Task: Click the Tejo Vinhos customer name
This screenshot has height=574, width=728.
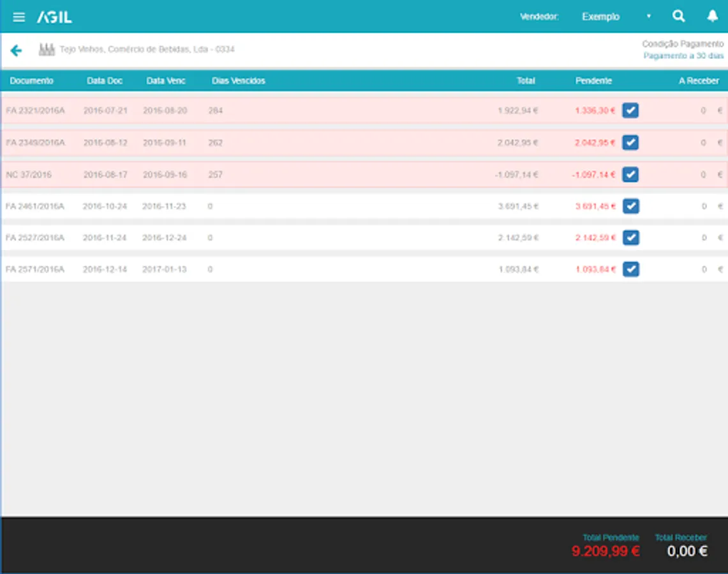Action: 147,49
